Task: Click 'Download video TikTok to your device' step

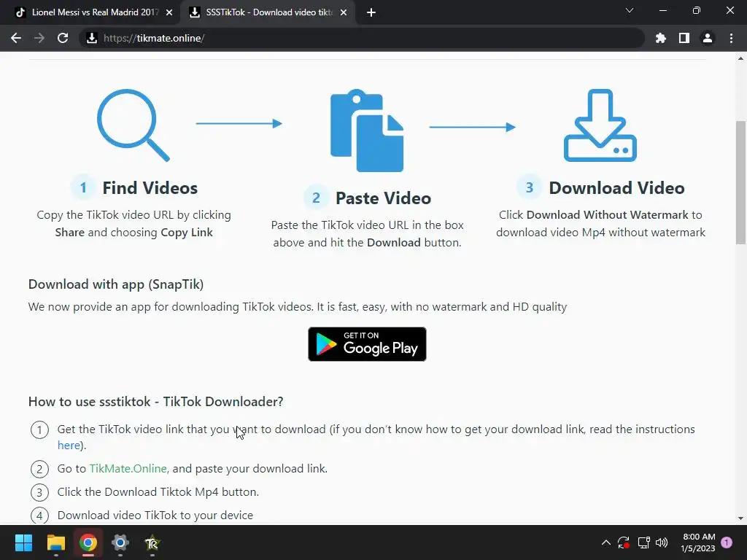Action: (x=155, y=516)
